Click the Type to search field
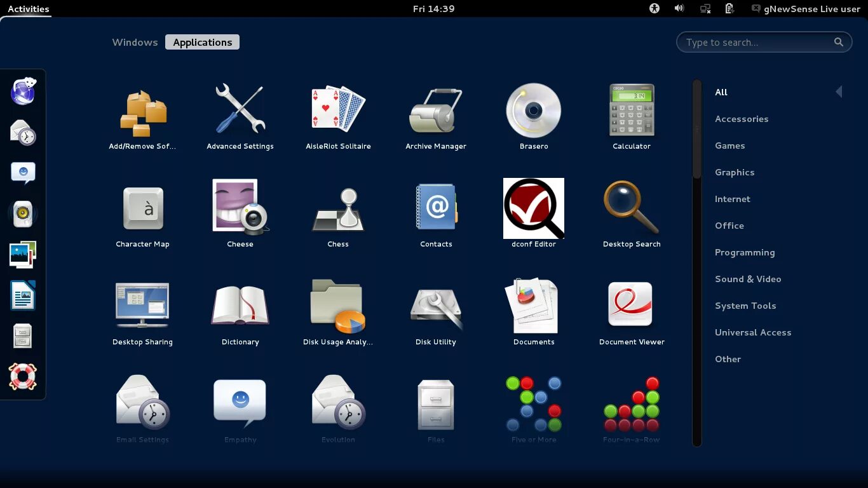 [x=764, y=42]
